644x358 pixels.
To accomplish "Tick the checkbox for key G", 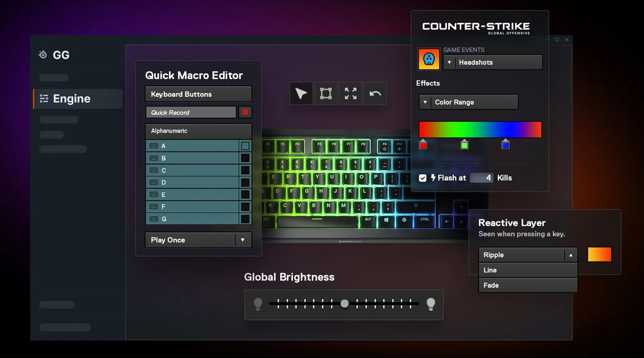I will point(245,219).
